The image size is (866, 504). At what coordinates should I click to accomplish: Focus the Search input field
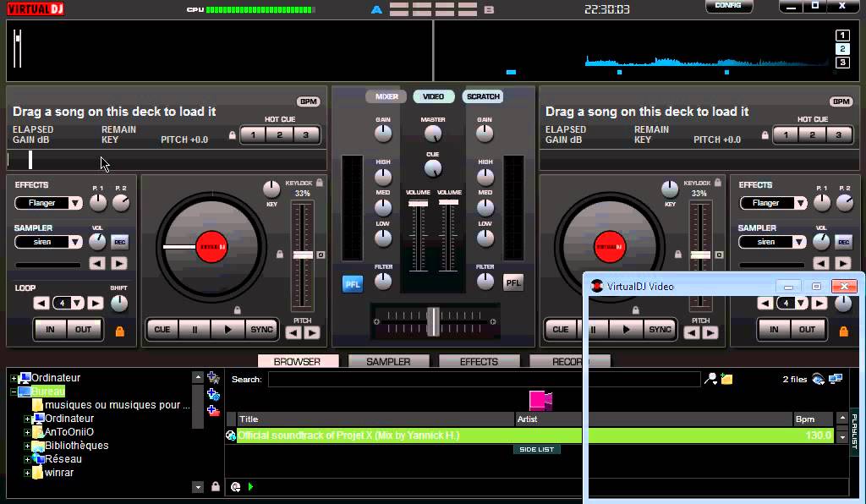[x=485, y=379]
